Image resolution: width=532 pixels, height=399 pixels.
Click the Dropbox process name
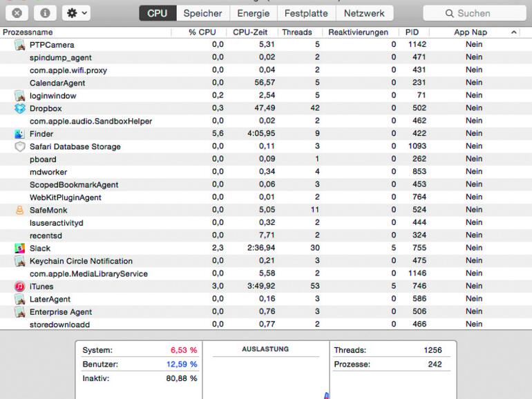tap(46, 108)
